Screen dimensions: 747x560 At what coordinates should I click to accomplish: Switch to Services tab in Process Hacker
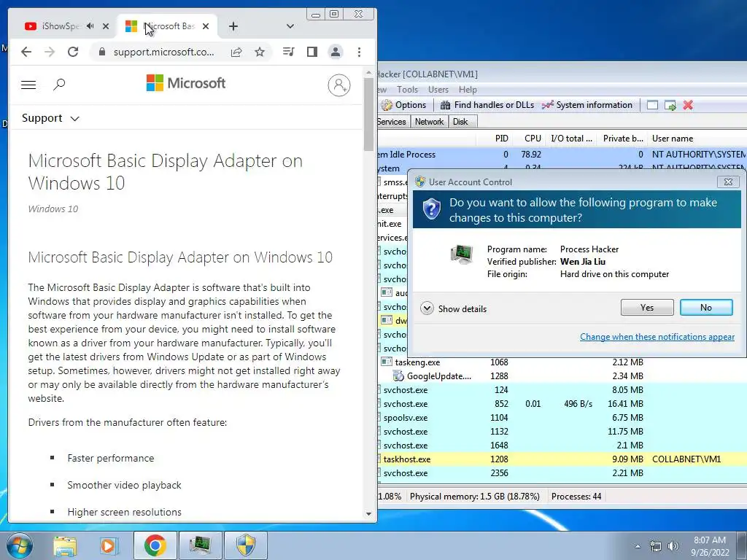coord(392,122)
